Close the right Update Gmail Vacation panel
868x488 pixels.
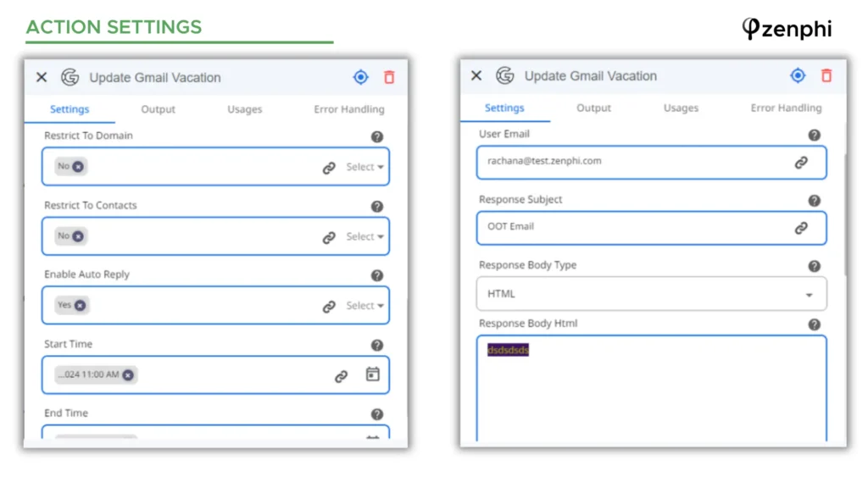pos(476,75)
